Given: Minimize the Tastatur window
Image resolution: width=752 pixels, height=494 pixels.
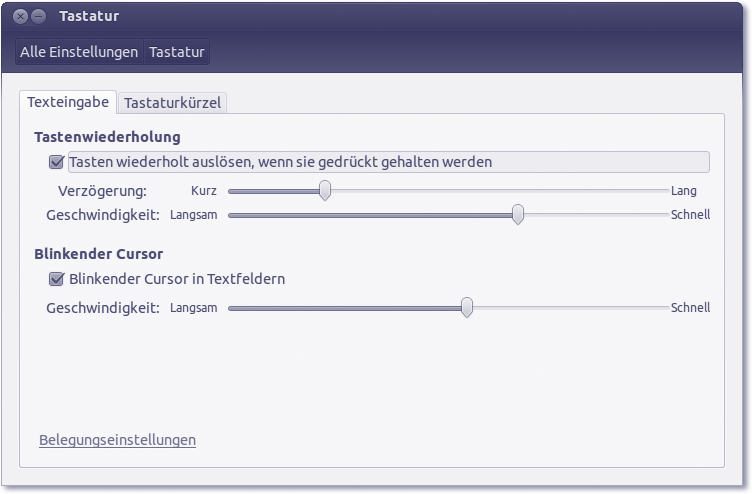Looking at the screenshot, I should (x=38, y=17).
